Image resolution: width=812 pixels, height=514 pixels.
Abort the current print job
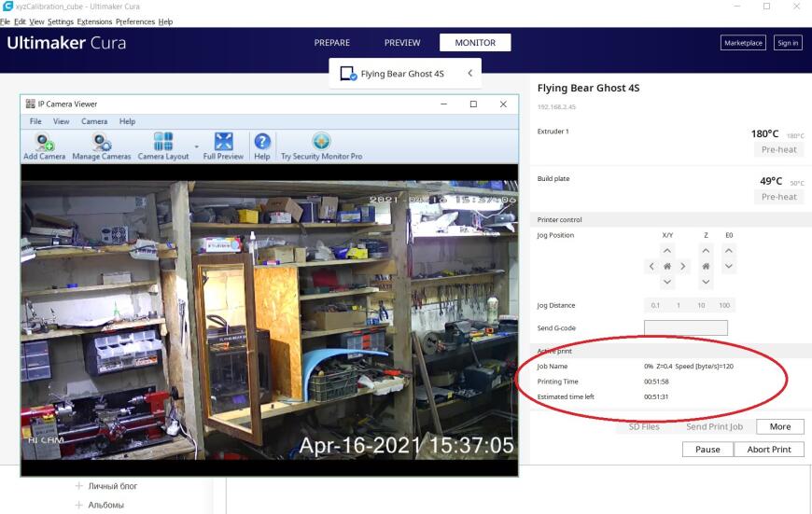coord(768,449)
